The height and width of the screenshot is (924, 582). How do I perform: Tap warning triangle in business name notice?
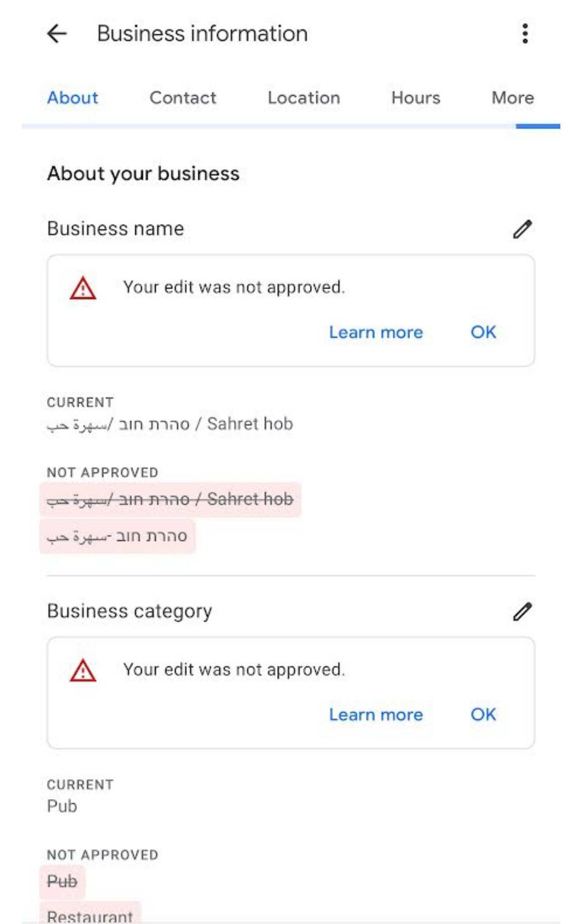[x=83, y=289]
